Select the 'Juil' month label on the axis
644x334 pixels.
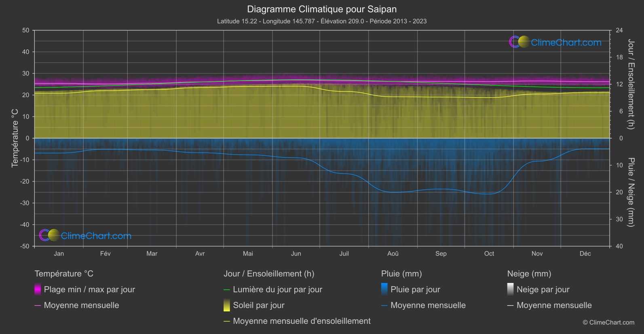click(344, 254)
